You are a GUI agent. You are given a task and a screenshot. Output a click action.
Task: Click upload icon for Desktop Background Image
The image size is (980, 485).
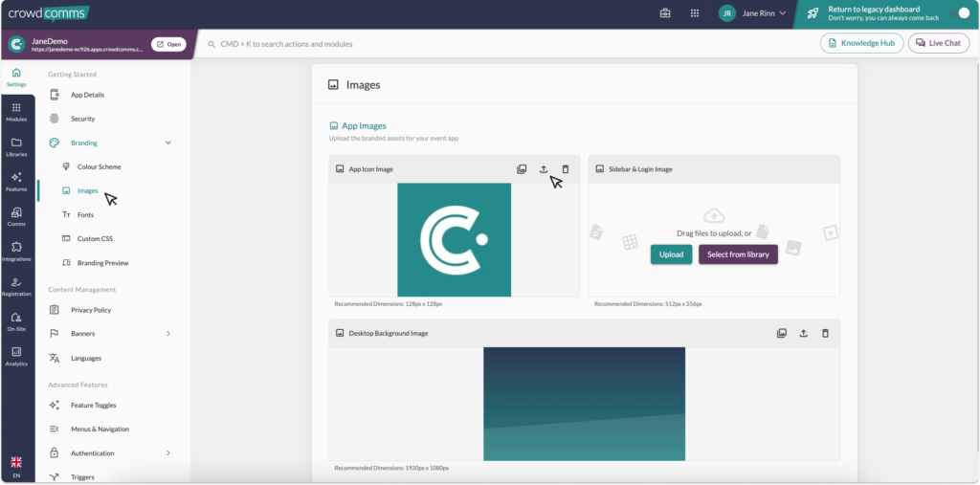[803, 333]
